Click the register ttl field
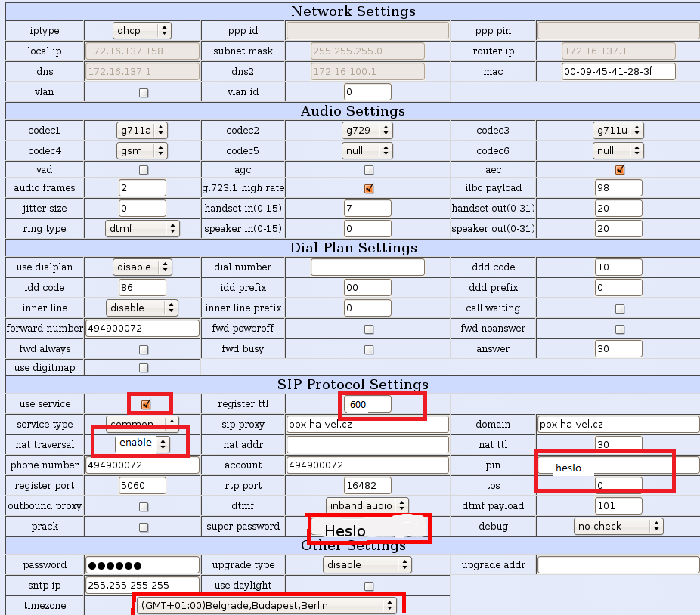 coord(368,405)
